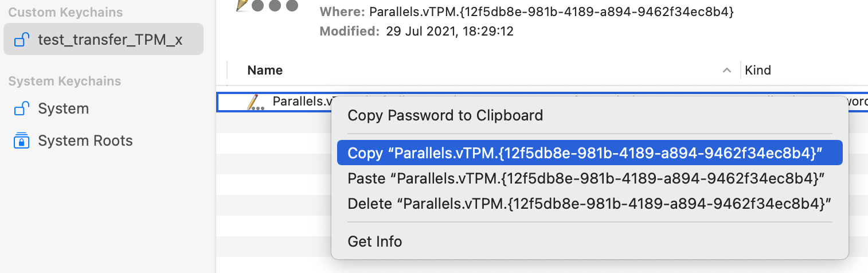Select the test_transfer_TPM_x keychain label
This screenshot has height=273, width=868.
(110, 40)
